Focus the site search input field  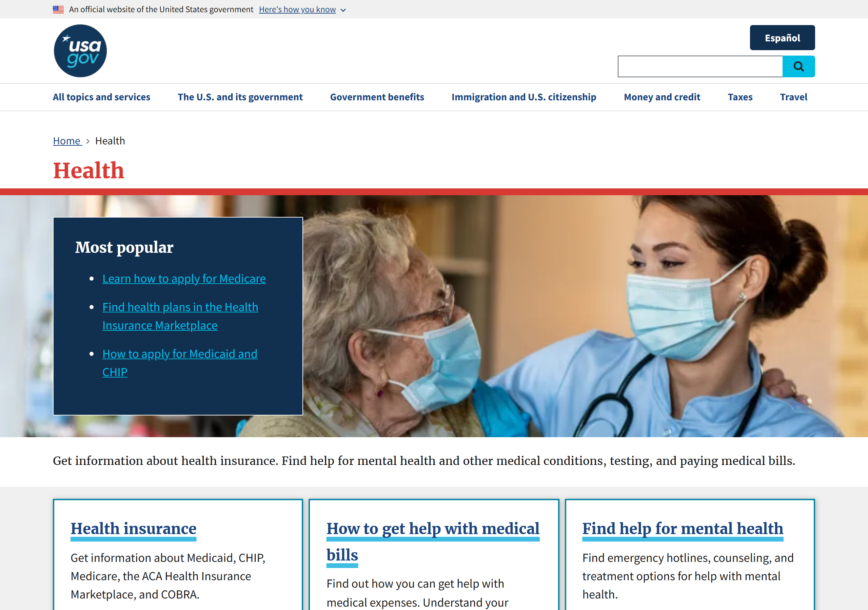coord(700,66)
